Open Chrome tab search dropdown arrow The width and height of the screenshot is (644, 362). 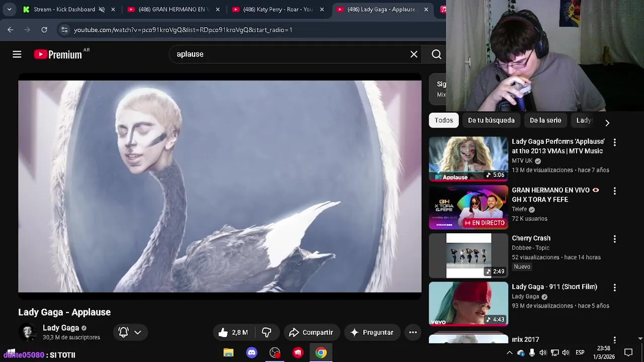tap(9, 10)
